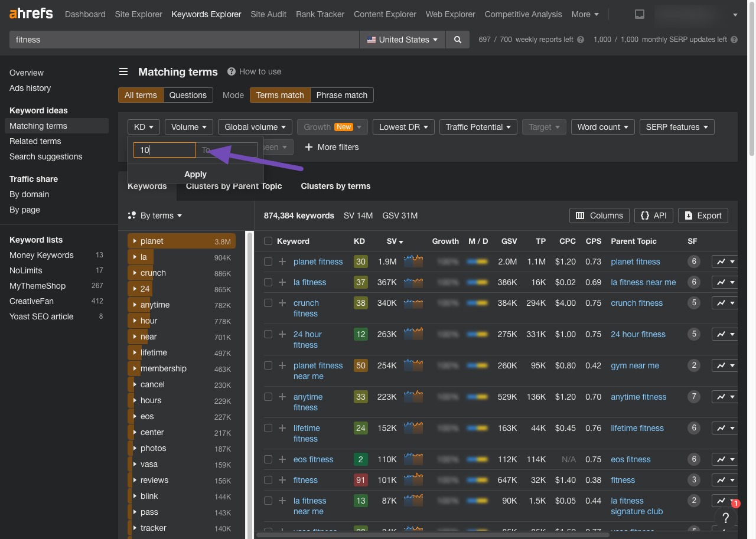Add planet fitness keyword with plus icon
The height and width of the screenshot is (539, 756).
[x=282, y=262]
